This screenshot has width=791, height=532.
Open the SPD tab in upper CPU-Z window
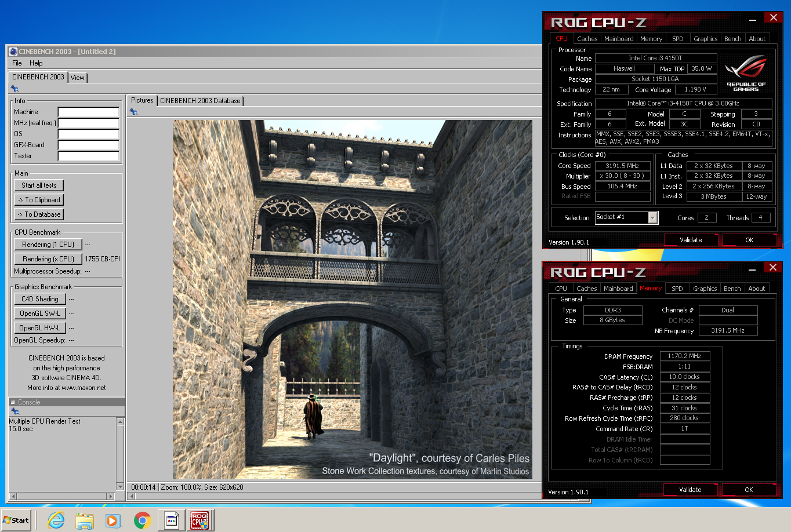678,39
